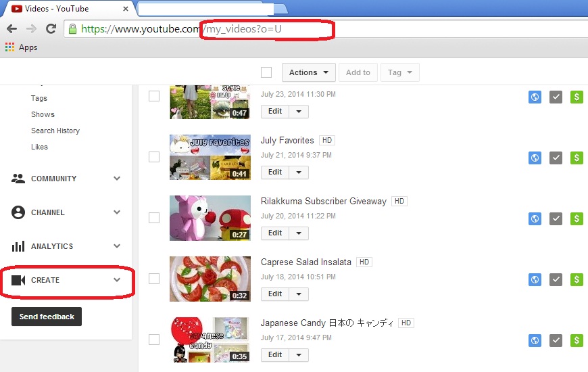Click the Send feedback button
588x372 pixels.
point(47,317)
